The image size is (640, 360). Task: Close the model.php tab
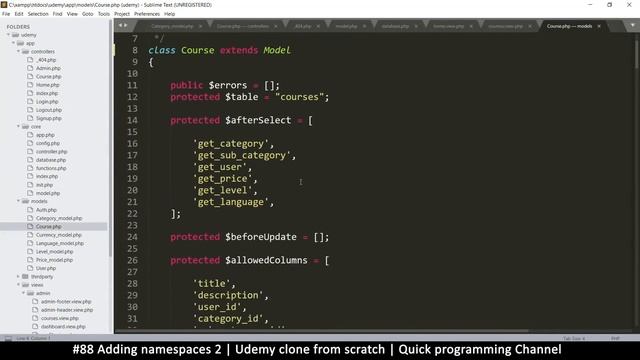364,26
